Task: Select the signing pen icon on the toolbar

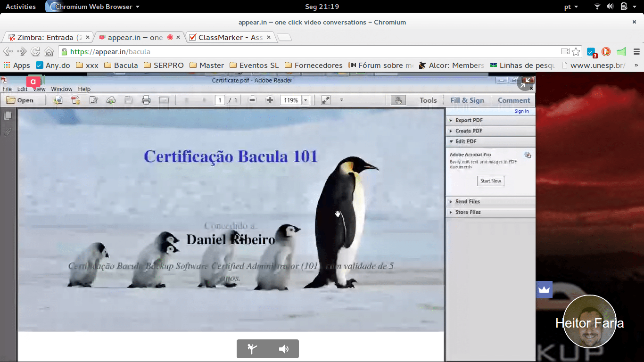Action: (x=94, y=100)
